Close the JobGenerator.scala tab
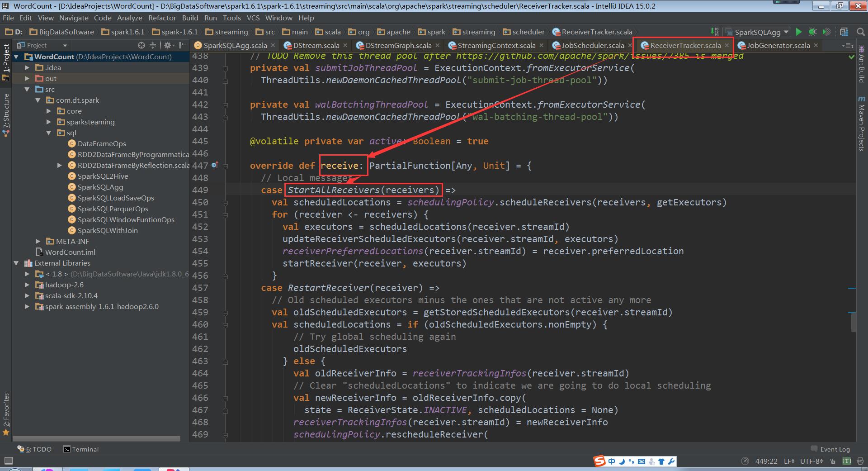The width and height of the screenshot is (868, 471). pyautogui.click(x=816, y=45)
